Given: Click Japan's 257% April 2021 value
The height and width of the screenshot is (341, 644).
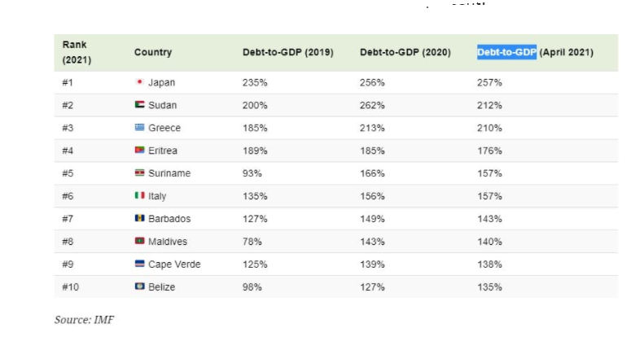Looking at the screenshot, I should point(489,82).
